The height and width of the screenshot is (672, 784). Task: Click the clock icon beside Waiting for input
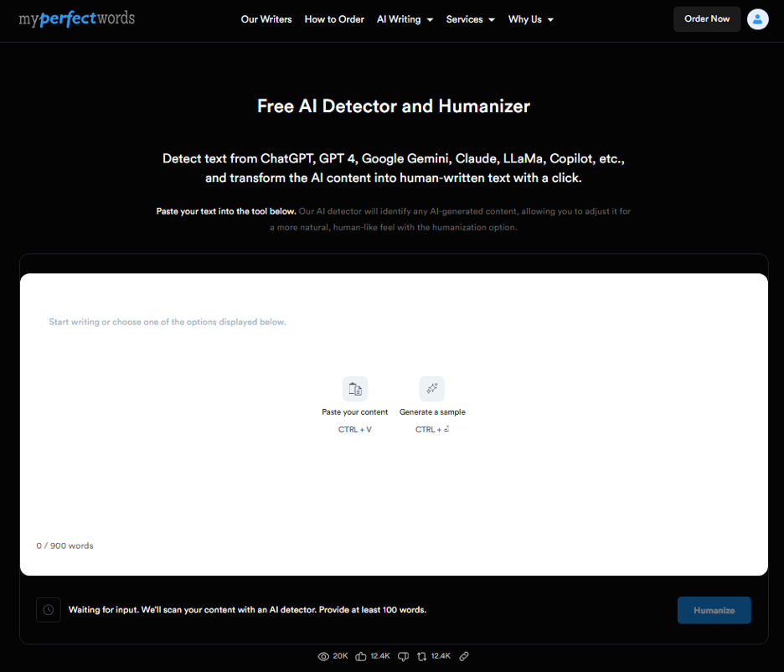pyautogui.click(x=49, y=609)
